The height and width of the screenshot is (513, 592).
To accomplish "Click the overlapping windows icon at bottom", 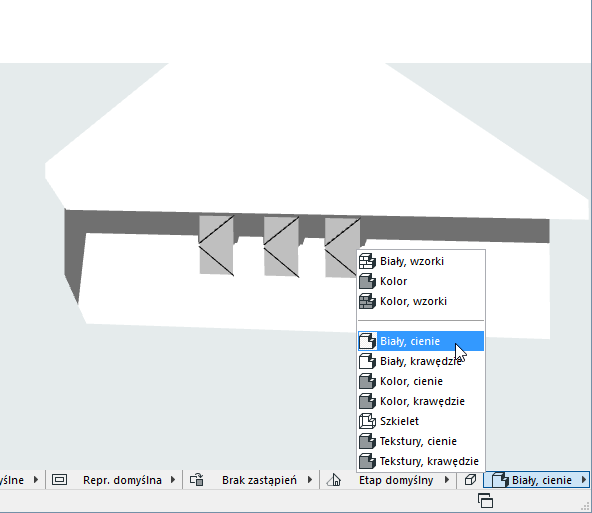I will [486, 501].
